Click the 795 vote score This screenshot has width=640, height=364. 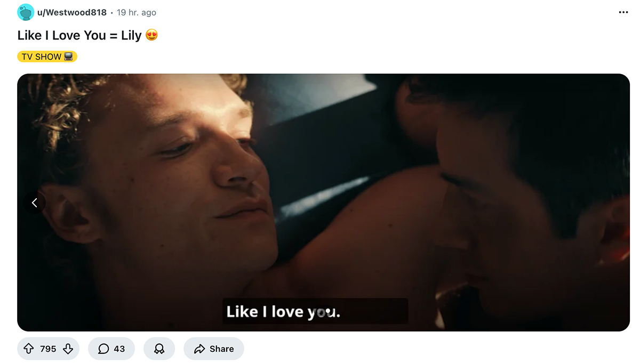pyautogui.click(x=48, y=349)
